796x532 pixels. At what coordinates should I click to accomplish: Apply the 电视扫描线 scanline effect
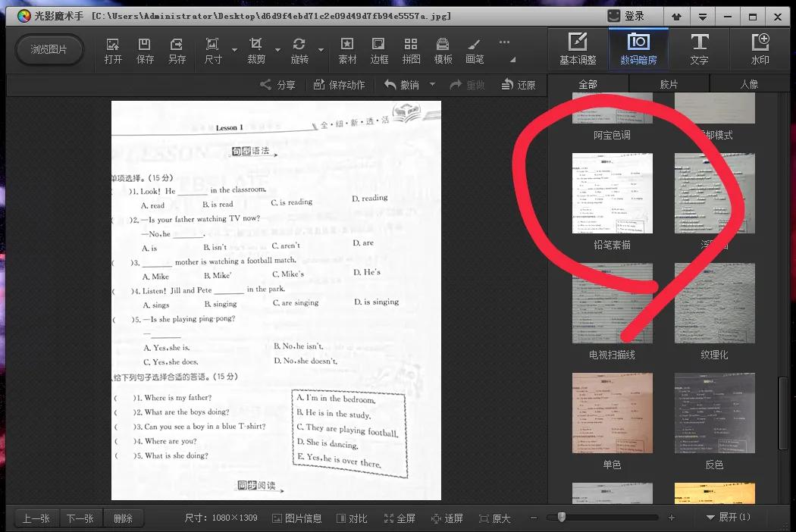coord(613,303)
